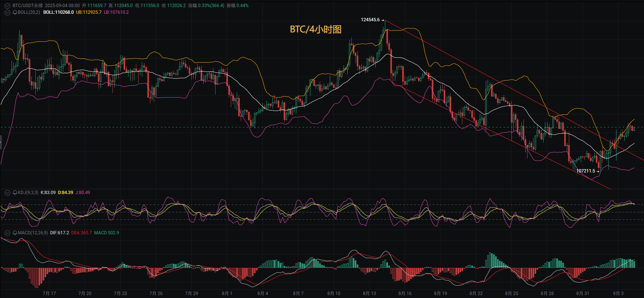This screenshot has width=644, height=298.
Task: Click the 8月 10 date on time axis
Action: pos(334,294)
